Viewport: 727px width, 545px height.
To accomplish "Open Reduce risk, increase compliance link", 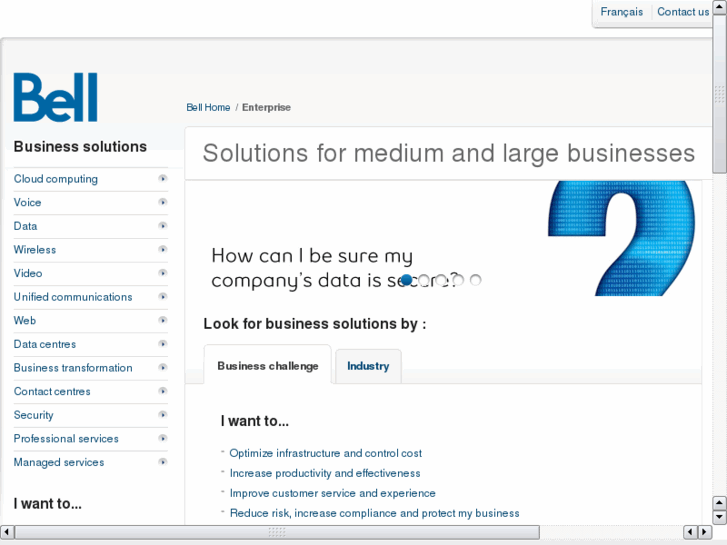I will [x=375, y=513].
